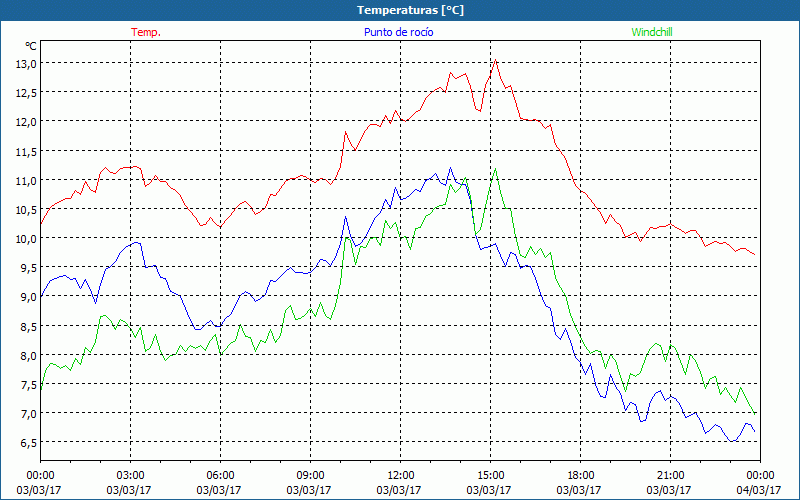The width and height of the screenshot is (800, 500).
Task: Click the 06:00 time axis label
Action: [x=219, y=476]
